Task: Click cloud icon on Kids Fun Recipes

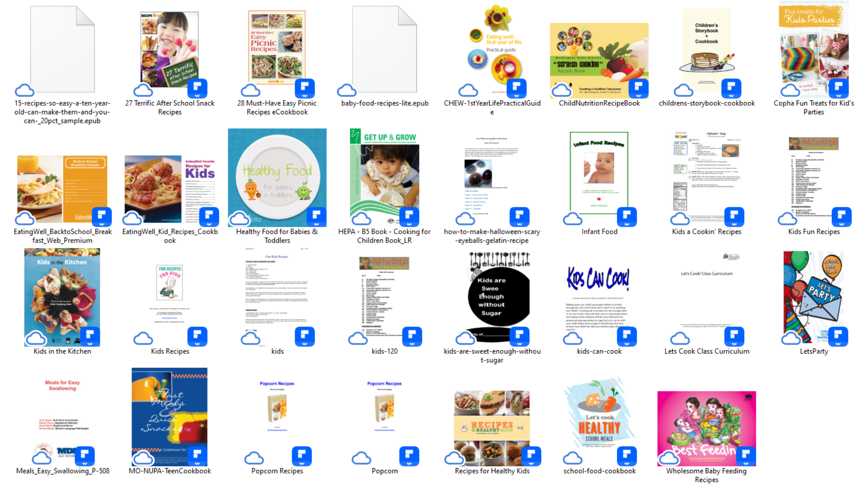Action: [787, 219]
